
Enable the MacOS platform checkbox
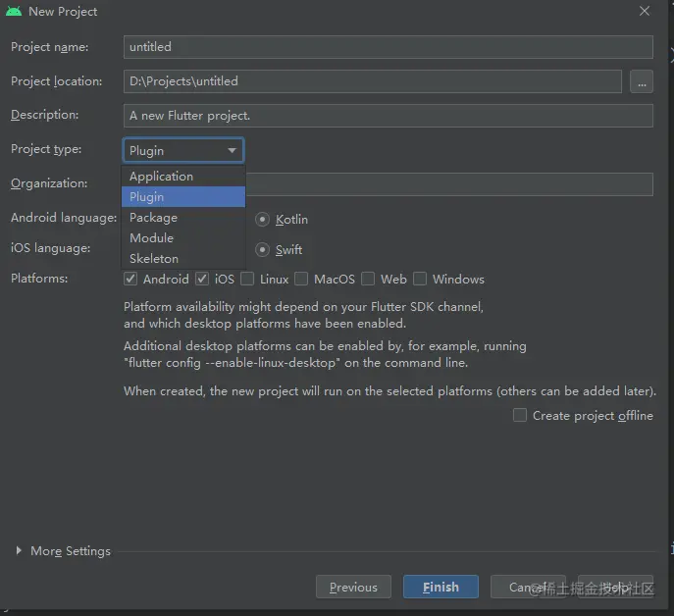(x=301, y=279)
